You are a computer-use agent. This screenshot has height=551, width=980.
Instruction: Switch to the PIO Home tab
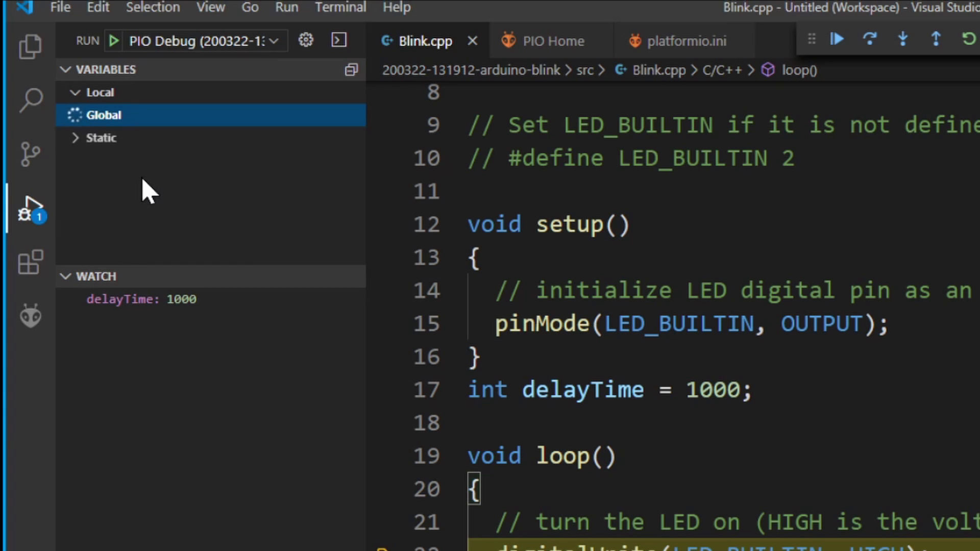pyautogui.click(x=551, y=41)
